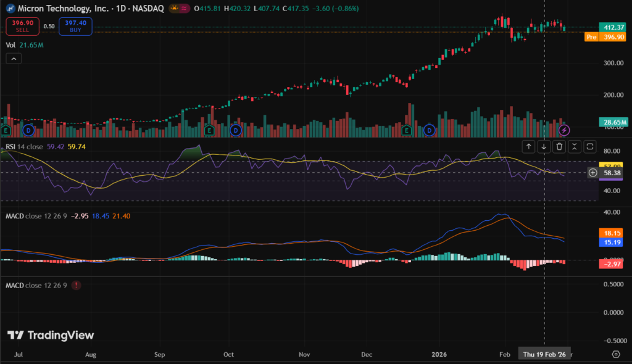
Task: Toggle the pink approximate-data status indicator
Action: 183,9
